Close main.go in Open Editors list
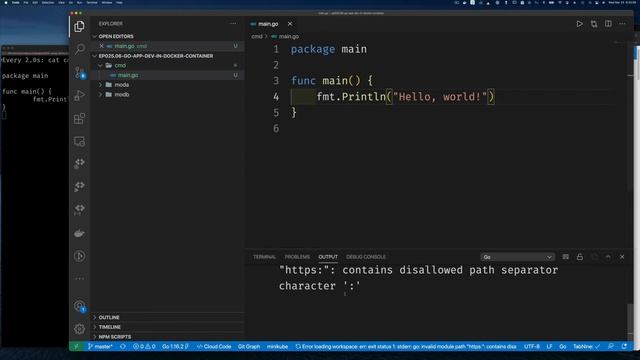The height and width of the screenshot is (360, 640). click(x=102, y=46)
